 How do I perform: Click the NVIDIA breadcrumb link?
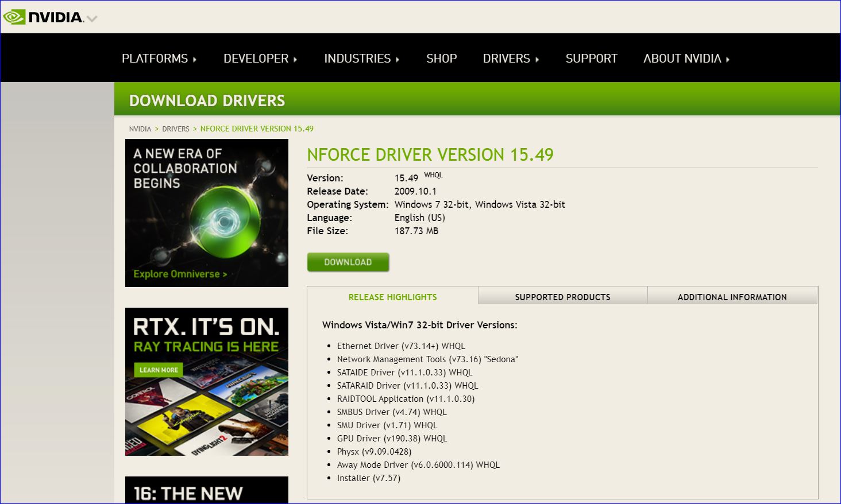coord(140,129)
